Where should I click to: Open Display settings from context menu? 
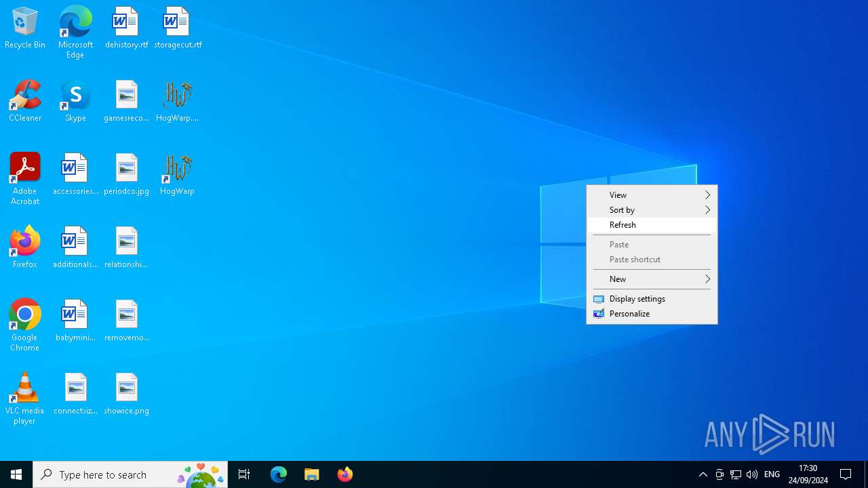pos(652,299)
